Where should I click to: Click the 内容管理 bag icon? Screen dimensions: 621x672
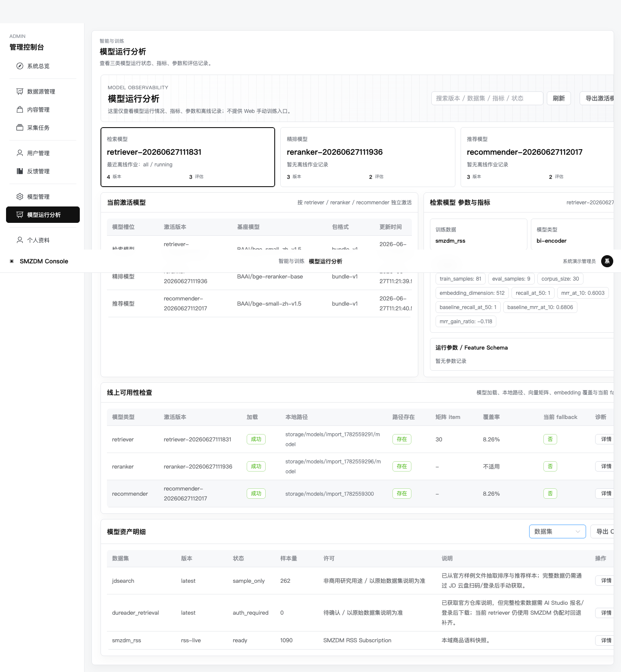pyautogui.click(x=20, y=109)
